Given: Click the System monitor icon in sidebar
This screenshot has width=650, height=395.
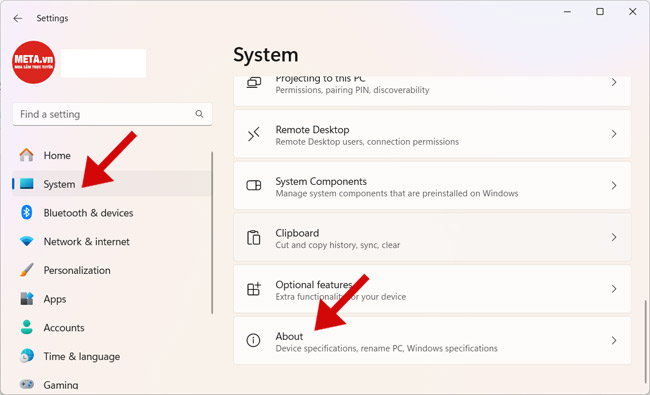Looking at the screenshot, I should (x=27, y=184).
